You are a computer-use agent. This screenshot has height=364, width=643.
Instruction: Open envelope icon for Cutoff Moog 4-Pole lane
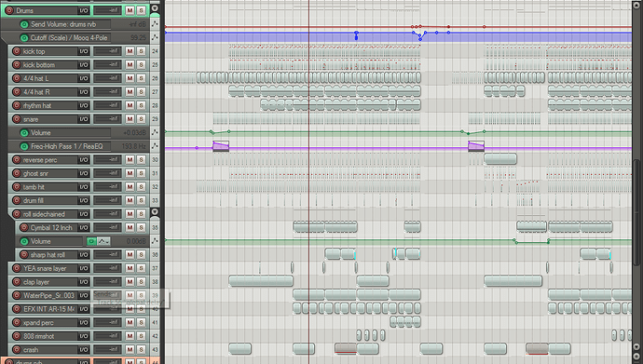pos(155,37)
